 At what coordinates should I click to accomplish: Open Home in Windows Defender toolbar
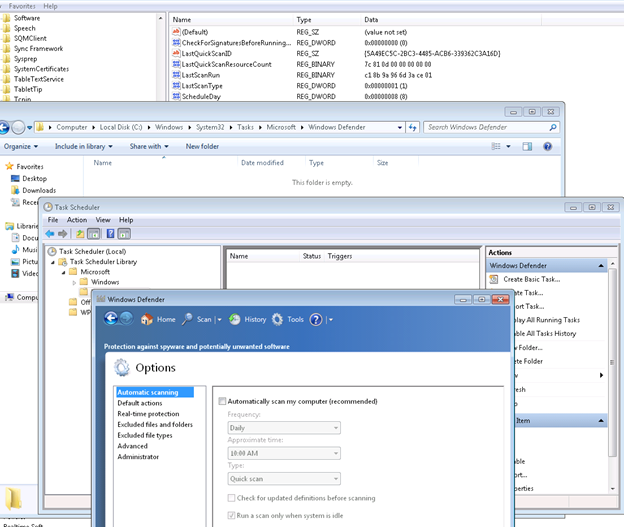tap(158, 319)
